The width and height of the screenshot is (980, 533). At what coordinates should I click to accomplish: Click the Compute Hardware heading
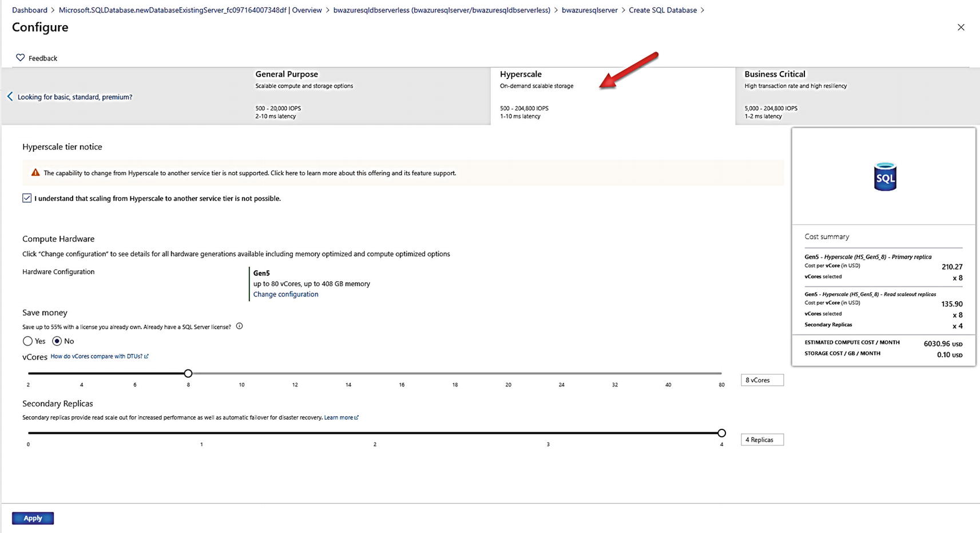pos(58,239)
